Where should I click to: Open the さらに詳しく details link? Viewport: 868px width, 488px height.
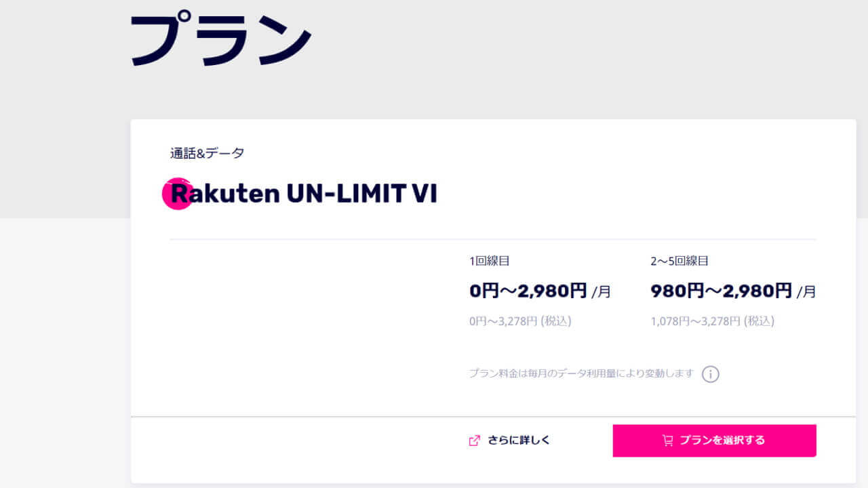[x=519, y=441]
